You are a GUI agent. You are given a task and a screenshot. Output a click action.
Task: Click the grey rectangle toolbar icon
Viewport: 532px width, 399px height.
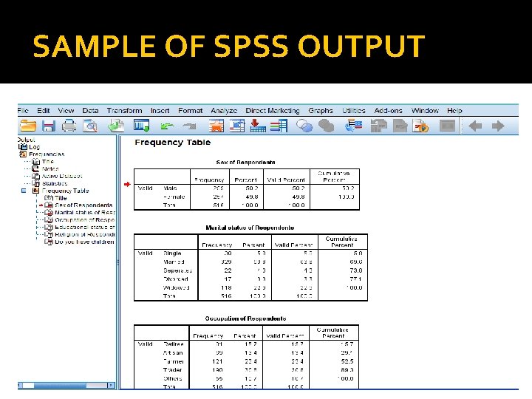tap(447, 126)
